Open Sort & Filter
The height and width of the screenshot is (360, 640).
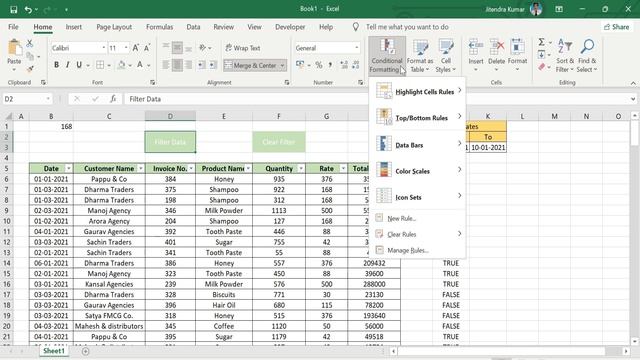tap(564, 56)
